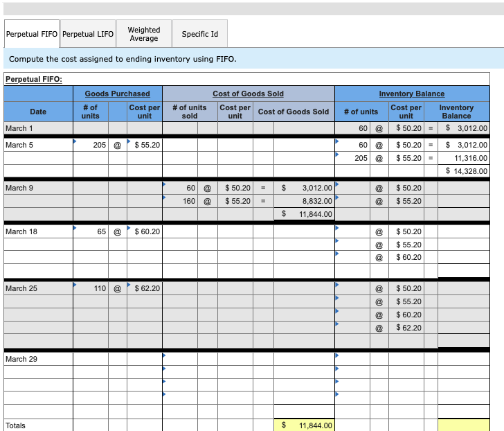Open March 9 units sold dropdown showing 160
This screenshot has width=504, height=431.
pyautogui.click(x=180, y=201)
